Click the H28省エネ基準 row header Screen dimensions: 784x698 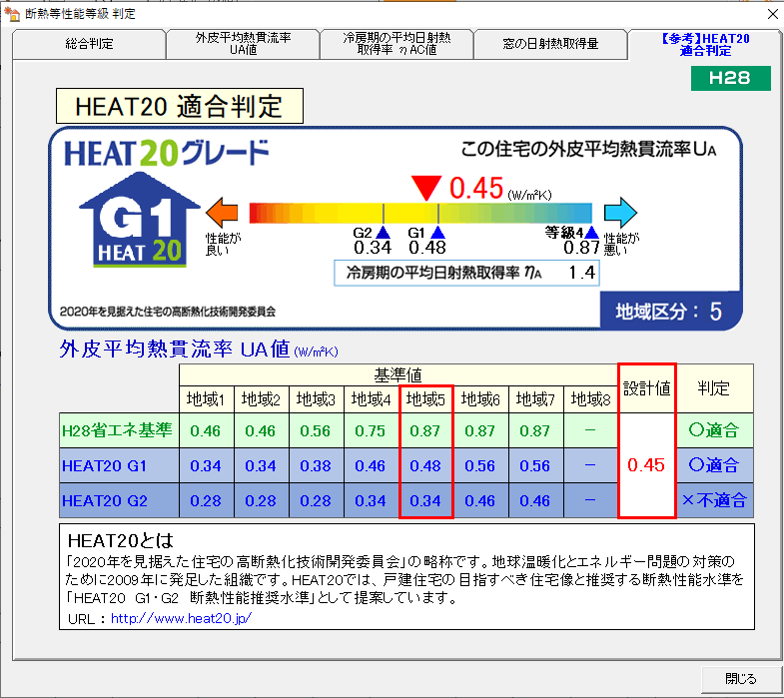click(x=119, y=430)
